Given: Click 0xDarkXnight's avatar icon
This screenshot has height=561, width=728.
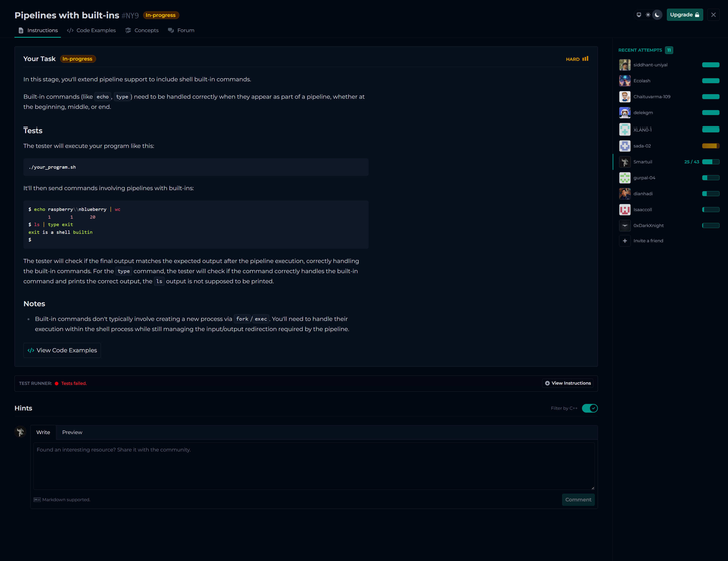Looking at the screenshot, I should [x=625, y=226].
